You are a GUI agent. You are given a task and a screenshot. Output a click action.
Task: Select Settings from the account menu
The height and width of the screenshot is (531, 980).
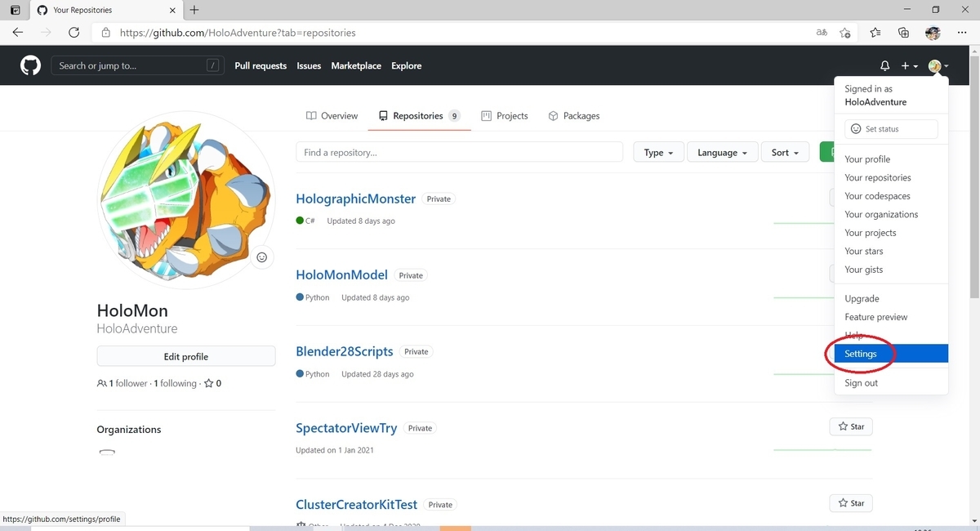pyautogui.click(x=860, y=353)
